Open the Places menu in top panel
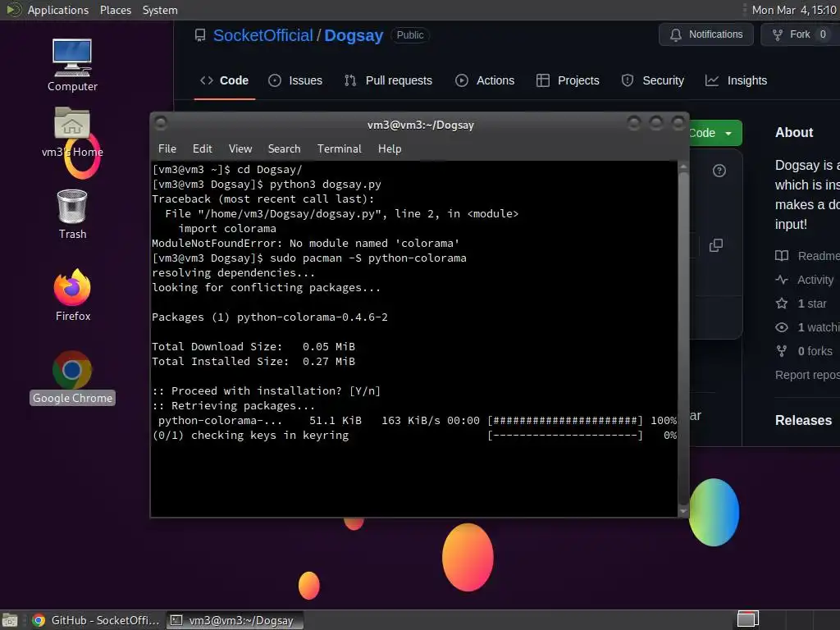 point(115,10)
